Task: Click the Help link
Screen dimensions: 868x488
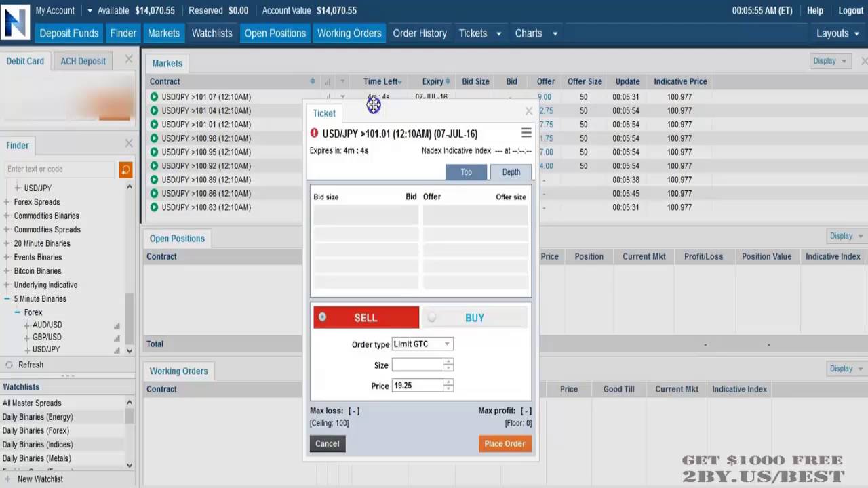Action: pyautogui.click(x=815, y=11)
